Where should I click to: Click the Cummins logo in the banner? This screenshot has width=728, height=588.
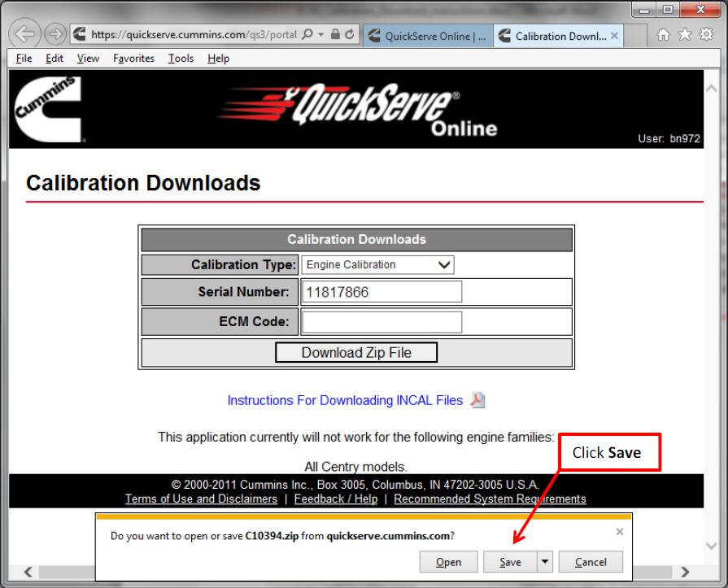coord(48,110)
